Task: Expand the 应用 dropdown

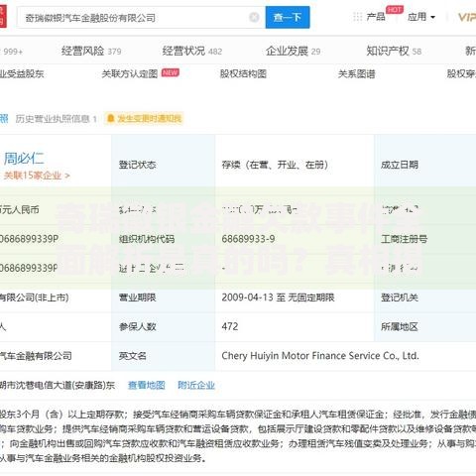Action: (x=421, y=17)
